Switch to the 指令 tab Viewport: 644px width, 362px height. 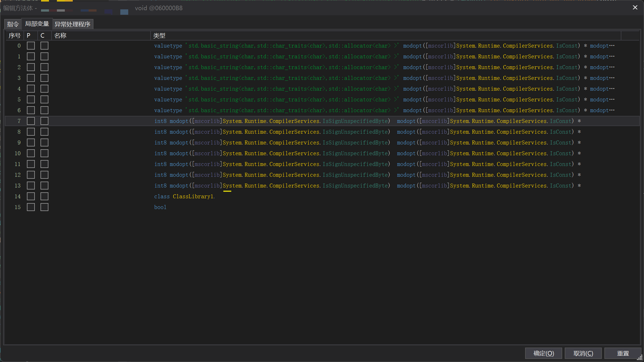click(x=13, y=24)
